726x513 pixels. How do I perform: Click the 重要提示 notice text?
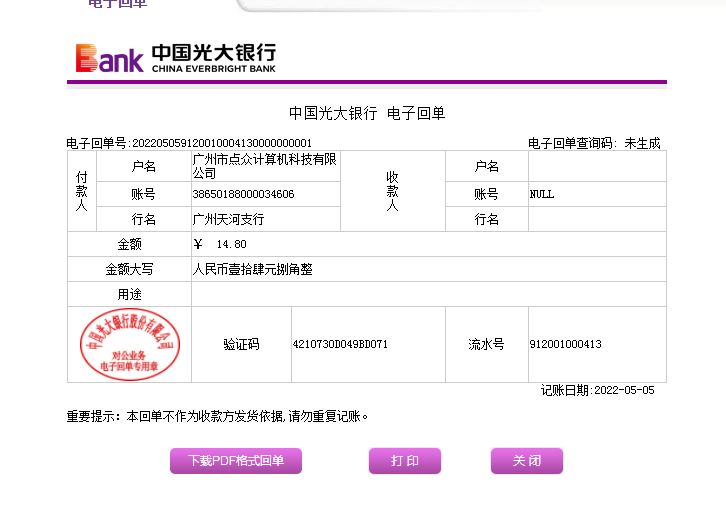pos(217,415)
